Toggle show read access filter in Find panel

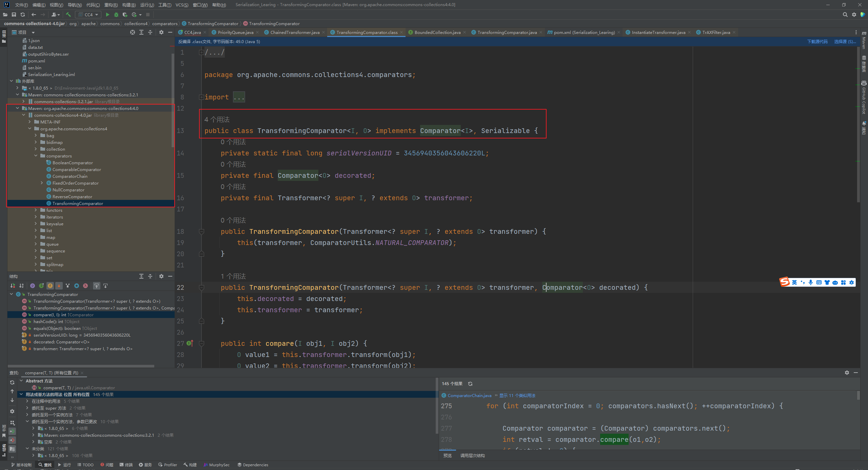pyautogui.click(x=12, y=431)
